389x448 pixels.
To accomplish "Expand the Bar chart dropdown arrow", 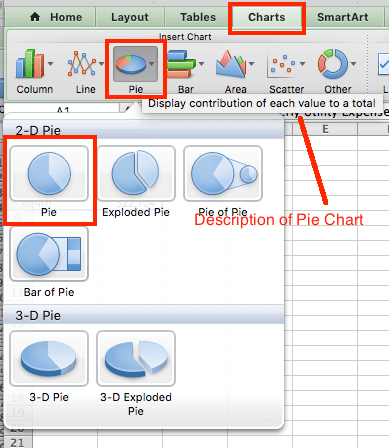I will coord(201,63).
